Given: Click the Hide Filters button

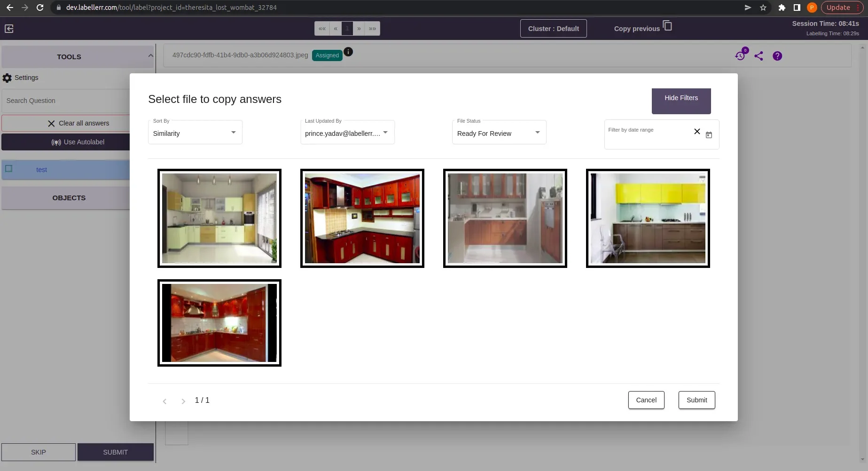Looking at the screenshot, I should [x=681, y=101].
